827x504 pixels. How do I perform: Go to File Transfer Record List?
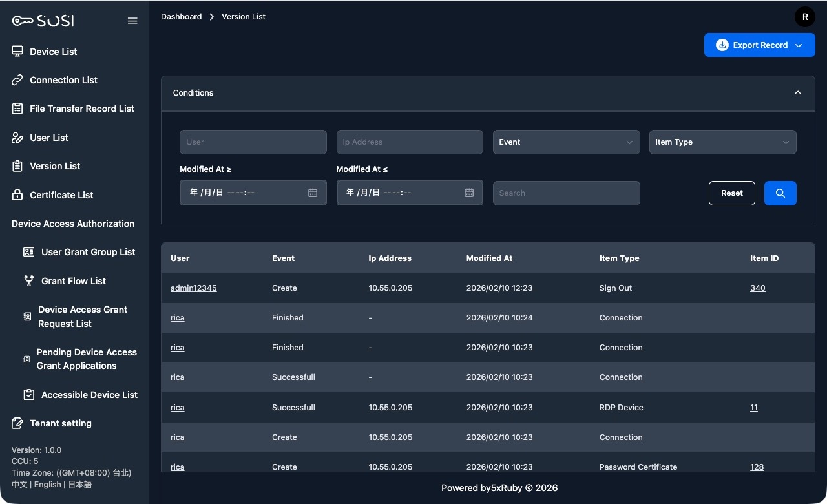[x=81, y=109]
